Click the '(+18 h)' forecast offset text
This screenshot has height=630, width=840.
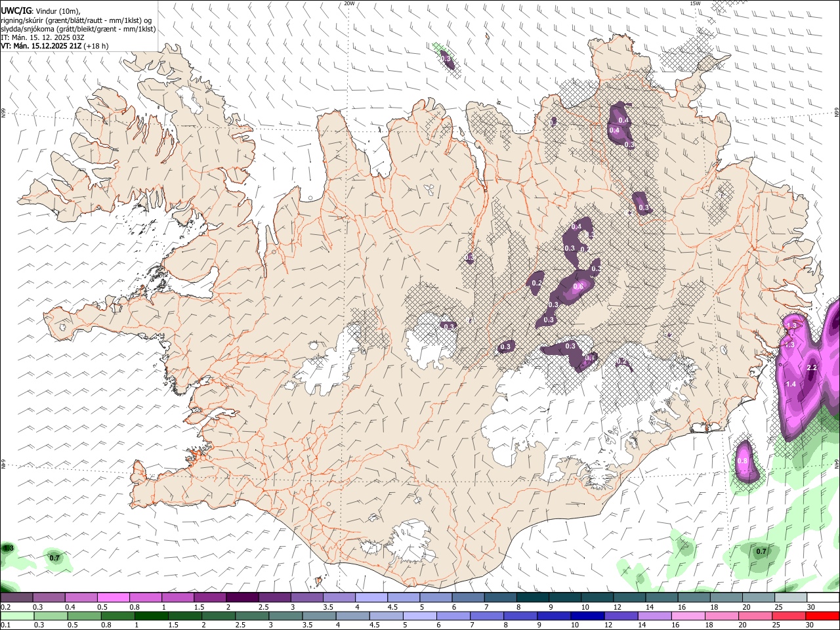[x=96, y=46]
